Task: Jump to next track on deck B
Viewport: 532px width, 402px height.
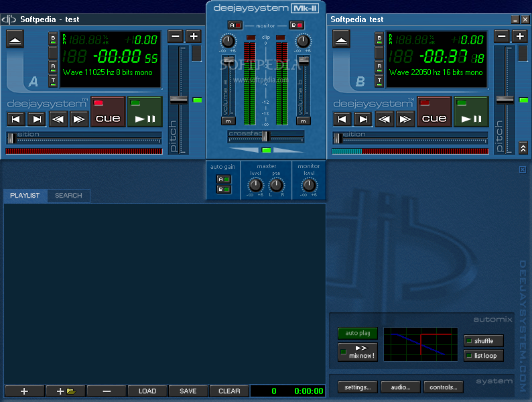Action: pos(363,119)
